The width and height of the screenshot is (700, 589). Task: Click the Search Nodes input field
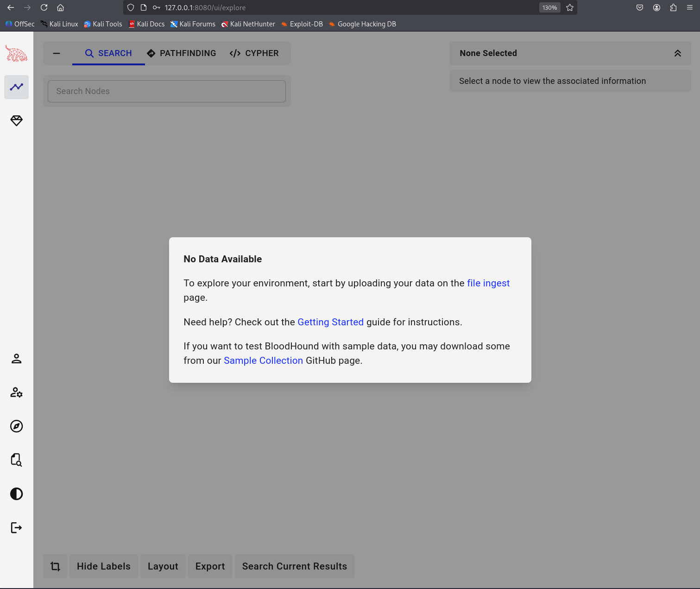167,91
